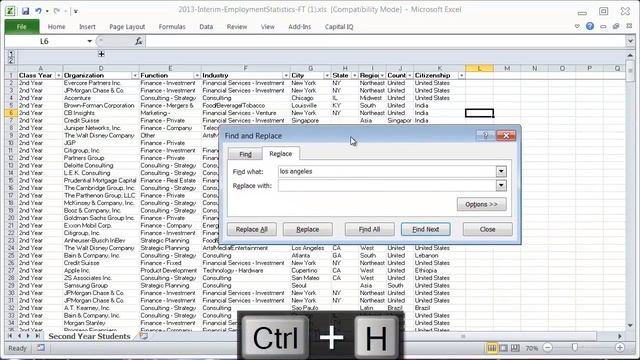640x360 pixels.
Task: Click the Replace All button
Action: tap(252, 229)
